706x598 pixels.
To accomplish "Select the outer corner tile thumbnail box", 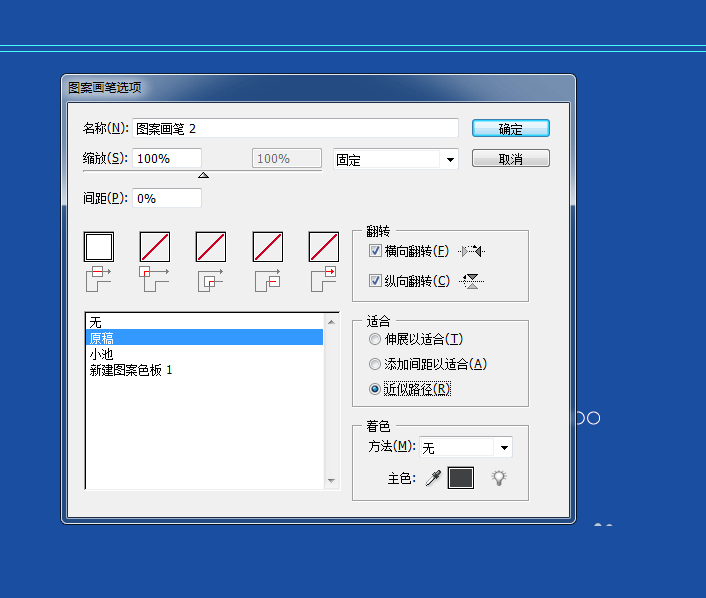I will tap(155, 247).
